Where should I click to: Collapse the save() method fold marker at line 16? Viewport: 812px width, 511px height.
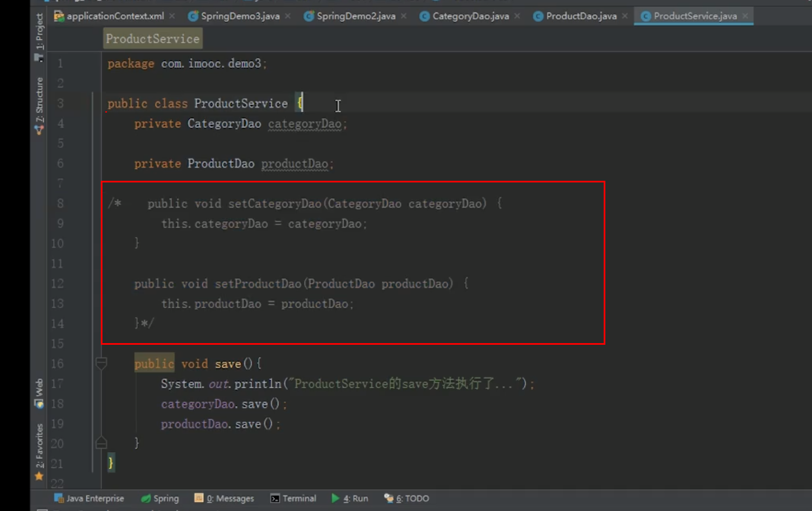[x=101, y=364]
